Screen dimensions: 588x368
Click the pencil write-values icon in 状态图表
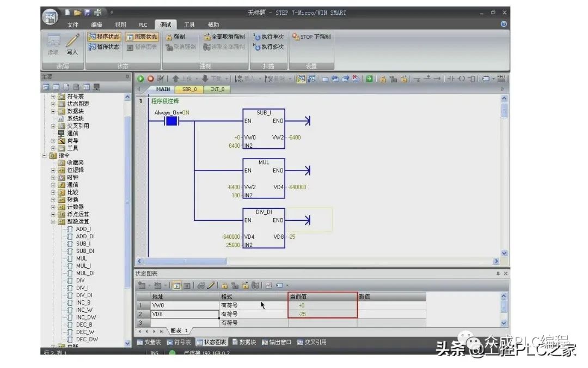[x=211, y=284]
